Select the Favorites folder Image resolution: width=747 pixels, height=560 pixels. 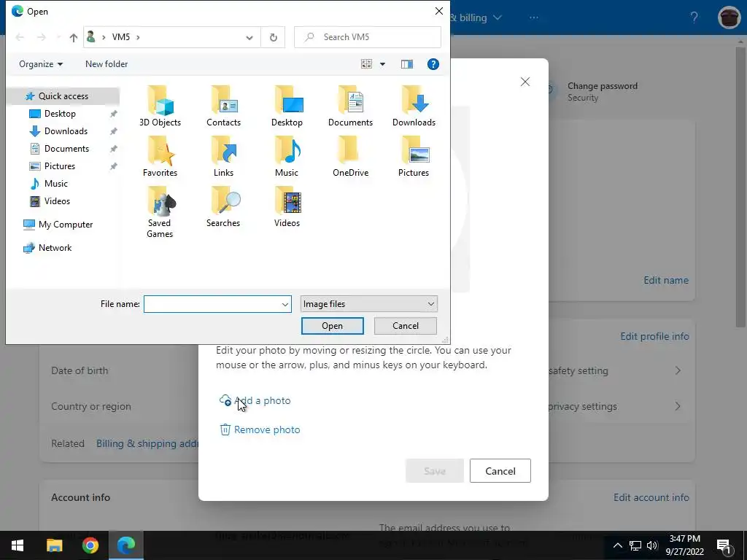pyautogui.click(x=160, y=157)
